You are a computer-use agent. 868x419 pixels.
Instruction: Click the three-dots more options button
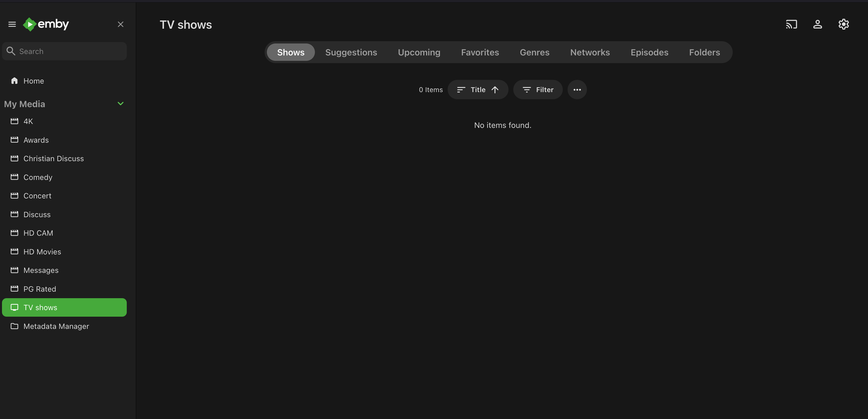click(x=577, y=90)
